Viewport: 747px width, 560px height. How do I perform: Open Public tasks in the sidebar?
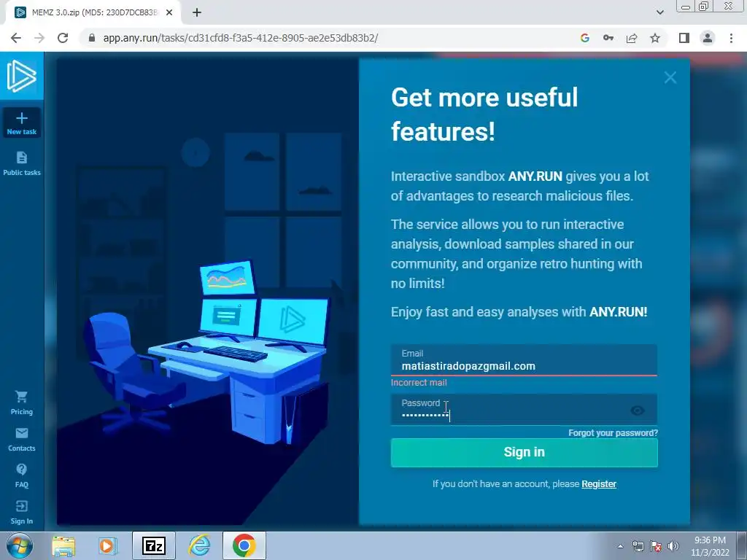pyautogui.click(x=21, y=164)
